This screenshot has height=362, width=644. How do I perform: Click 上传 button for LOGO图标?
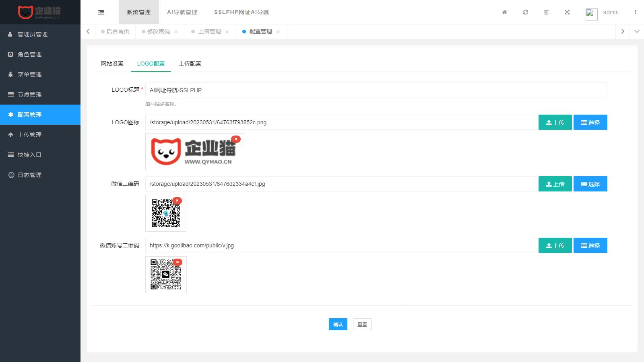555,122
